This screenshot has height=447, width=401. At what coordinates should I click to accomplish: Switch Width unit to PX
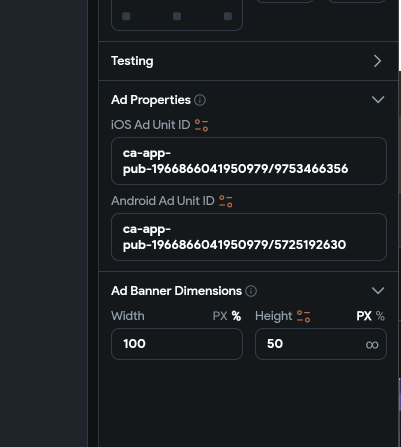tap(220, 316)
